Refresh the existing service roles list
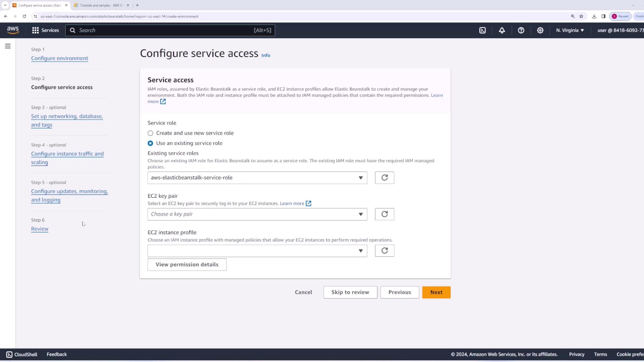 tap(384, 178)
